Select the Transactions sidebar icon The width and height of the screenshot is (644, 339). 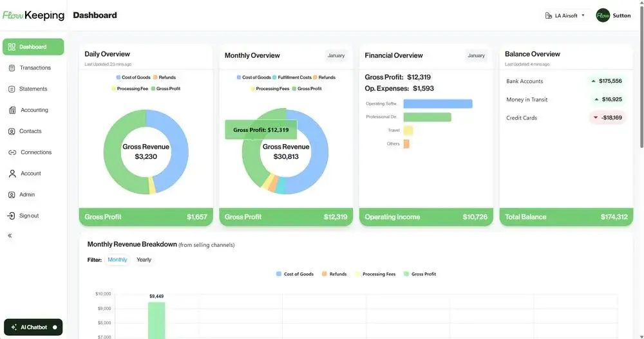pyautogui.click(x=12, y=68)
